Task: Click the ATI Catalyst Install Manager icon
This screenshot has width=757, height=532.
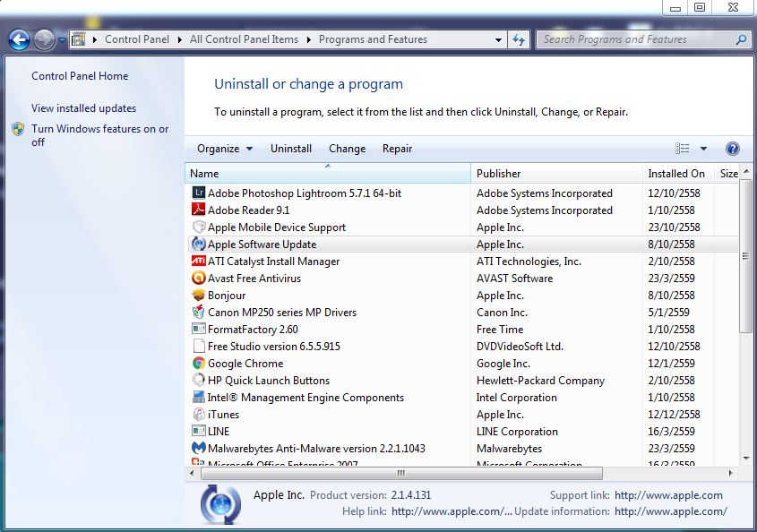Action: (198, 262)
